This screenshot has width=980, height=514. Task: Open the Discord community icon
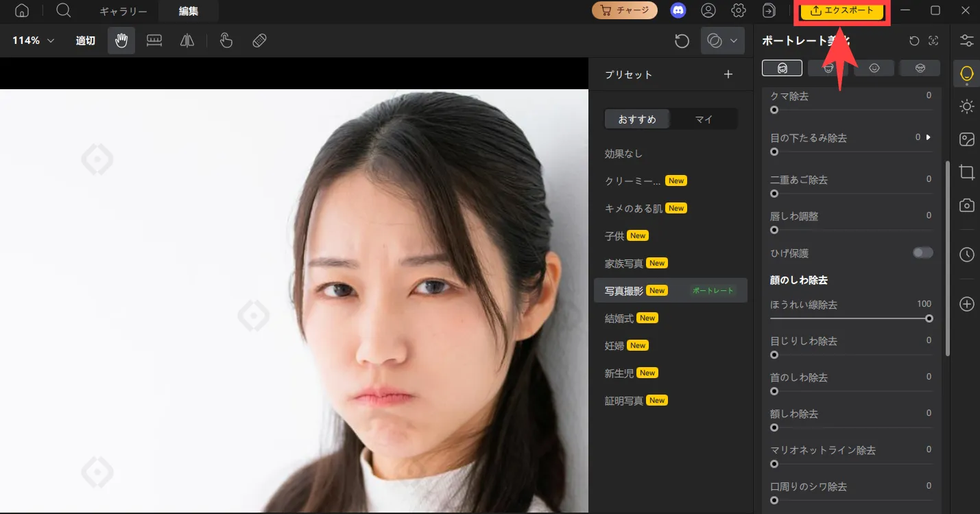click(x=678, y=10)
